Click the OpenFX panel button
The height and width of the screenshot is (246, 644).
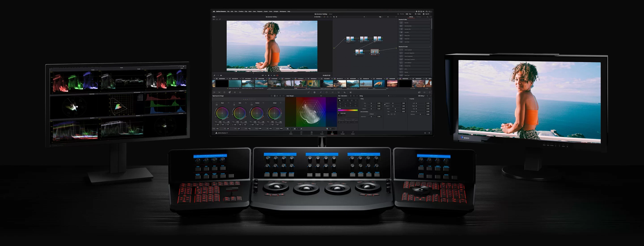point(426,14)
